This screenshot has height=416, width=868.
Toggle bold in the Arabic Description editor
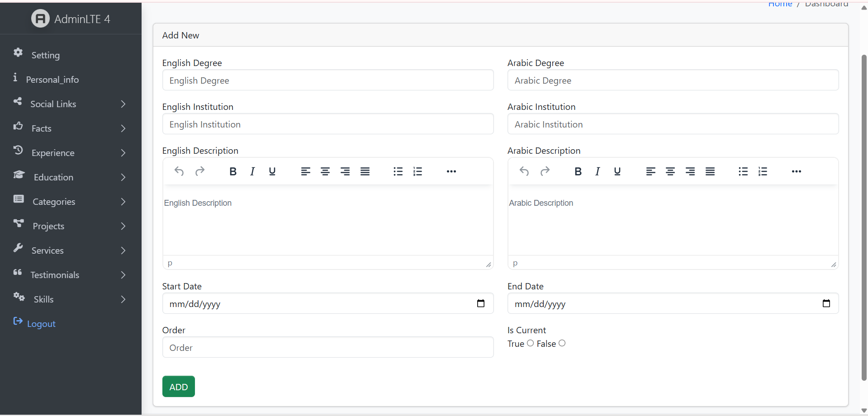click(578, 171)
